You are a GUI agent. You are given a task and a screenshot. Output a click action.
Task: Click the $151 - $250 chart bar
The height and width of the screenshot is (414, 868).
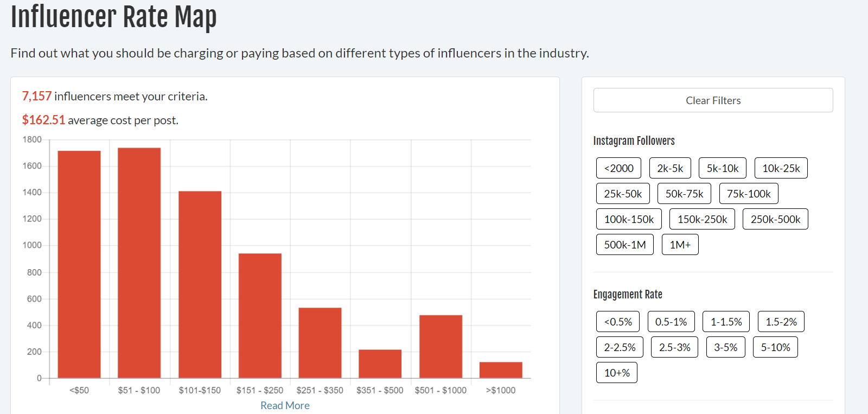coord(260,316)
